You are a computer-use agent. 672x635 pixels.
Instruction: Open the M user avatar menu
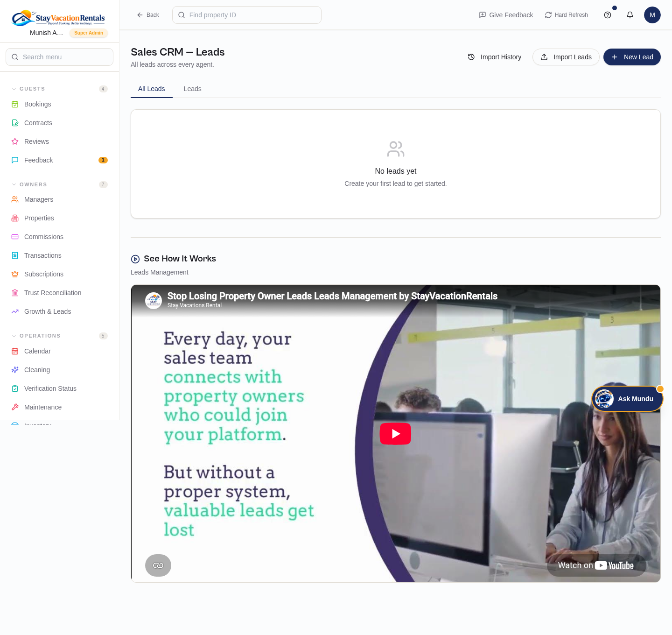pos(652,15)
